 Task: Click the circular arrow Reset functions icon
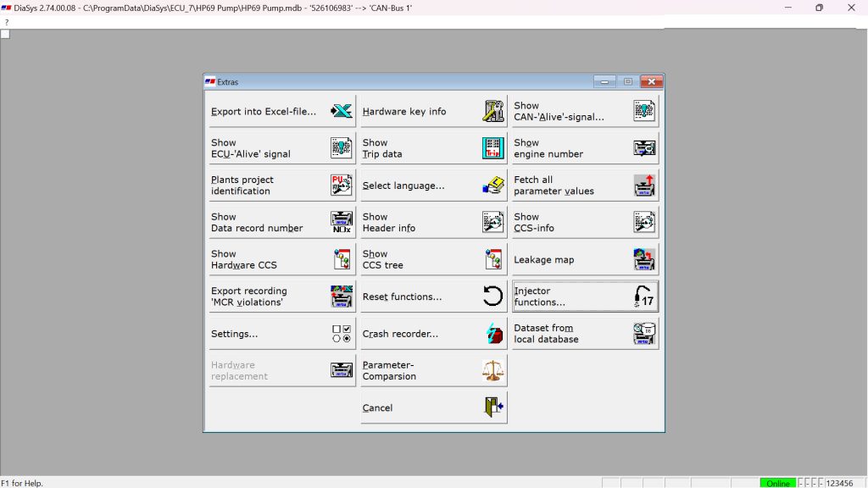click(x=492, y=297)
